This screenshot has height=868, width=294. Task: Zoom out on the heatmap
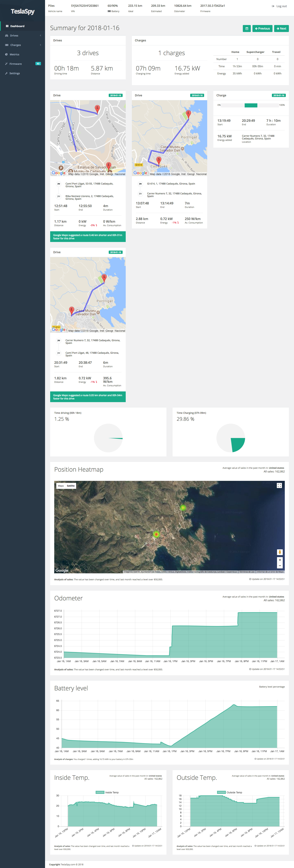(279, 566)
